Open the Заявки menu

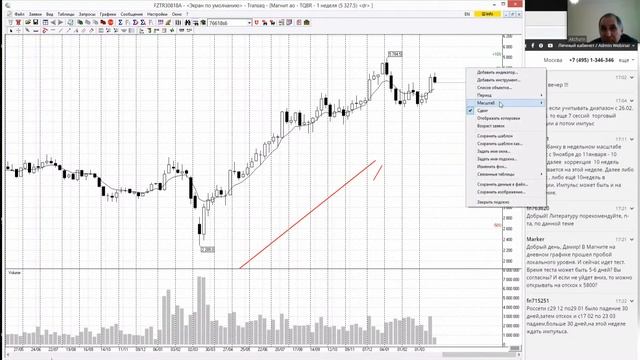pos(35,14)
